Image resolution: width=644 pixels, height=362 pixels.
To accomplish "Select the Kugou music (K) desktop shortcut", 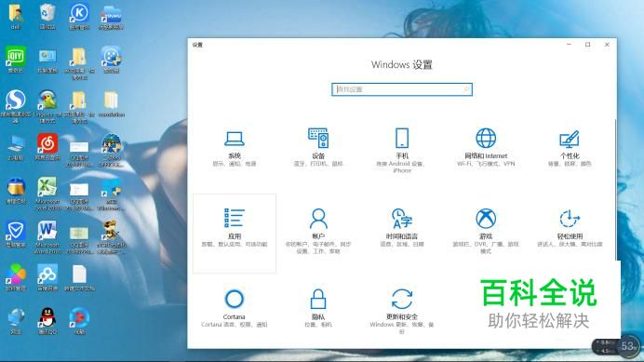I will pos(79,17).
